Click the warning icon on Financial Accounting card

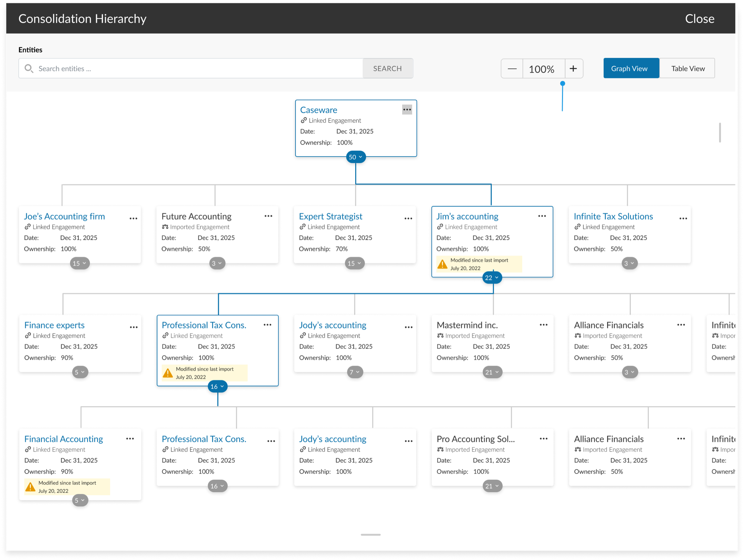(x=30, y=487)
